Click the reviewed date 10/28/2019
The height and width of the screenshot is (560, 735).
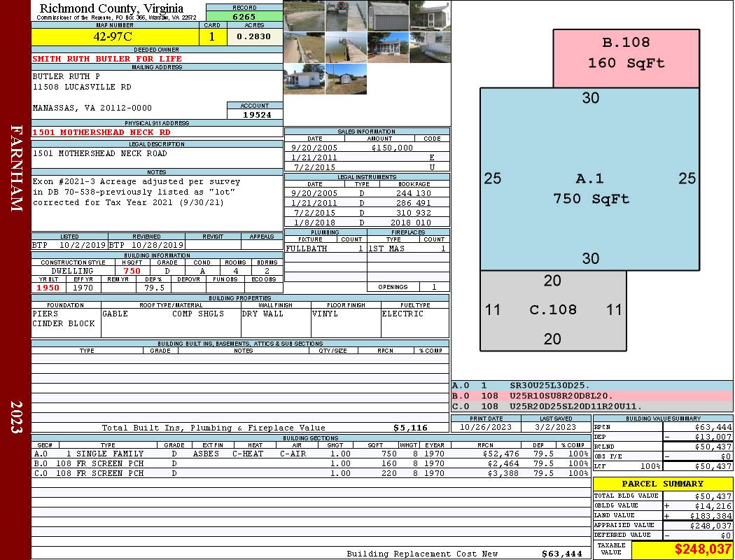click(x=157, y=245)
